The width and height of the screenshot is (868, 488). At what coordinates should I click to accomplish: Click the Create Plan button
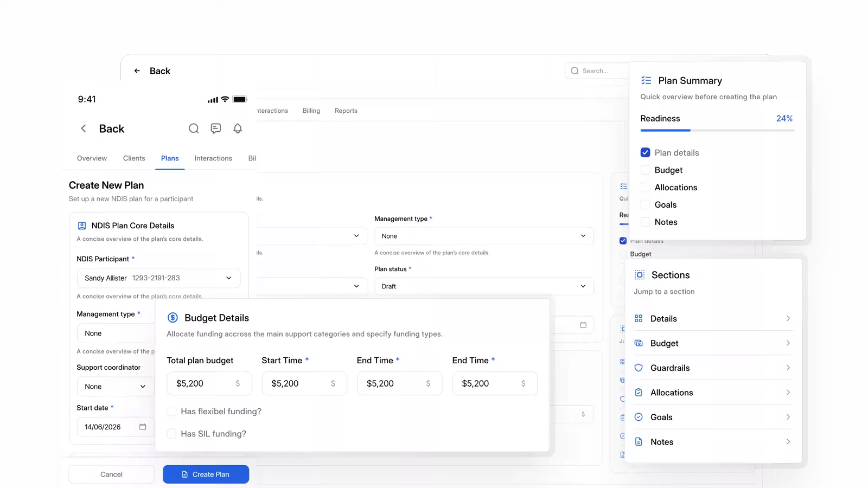tap(206, 474)
